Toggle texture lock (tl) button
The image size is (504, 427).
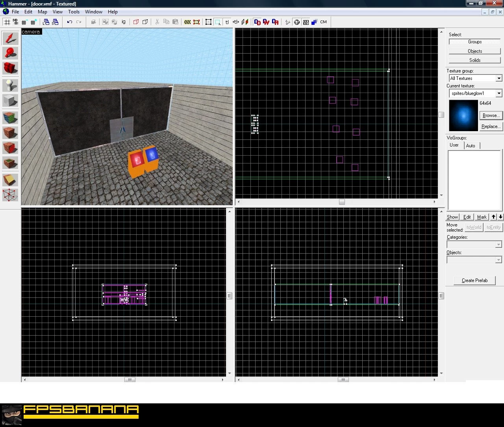click(227, 22)
